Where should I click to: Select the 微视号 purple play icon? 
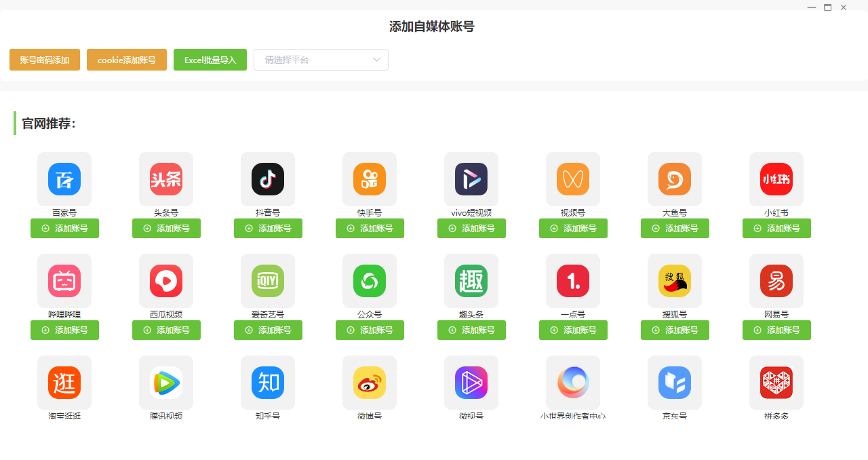(x=471, y=383)
